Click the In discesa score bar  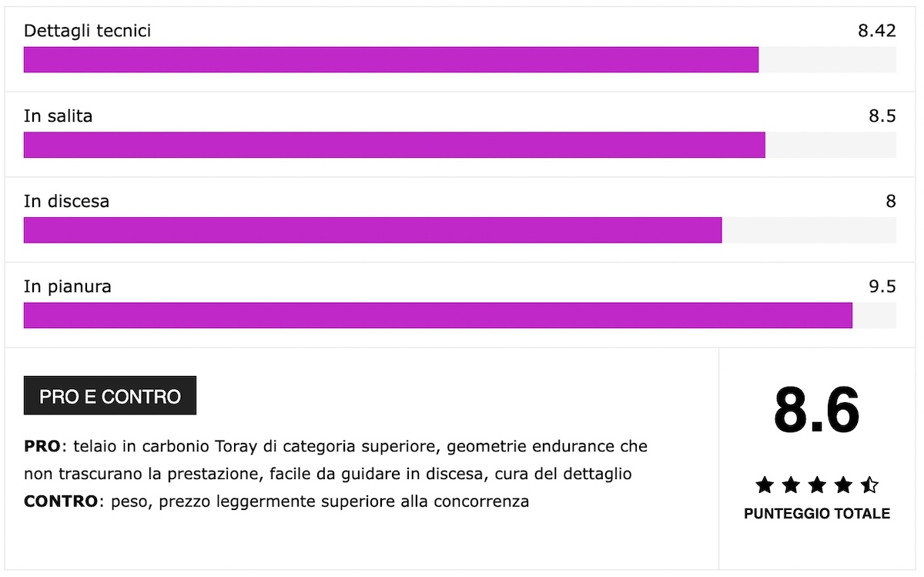[460, 230]
